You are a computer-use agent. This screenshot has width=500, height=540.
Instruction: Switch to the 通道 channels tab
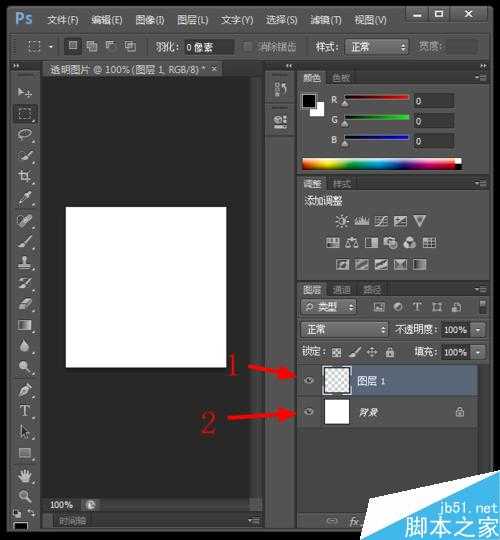pos(342,290)
